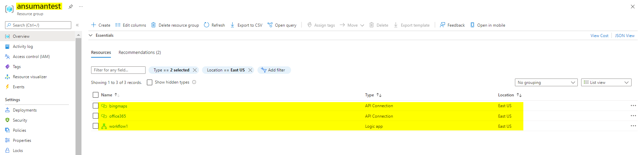Pin the ansumantest resource group
The image size is (644, 155).
tap(71, 6)
